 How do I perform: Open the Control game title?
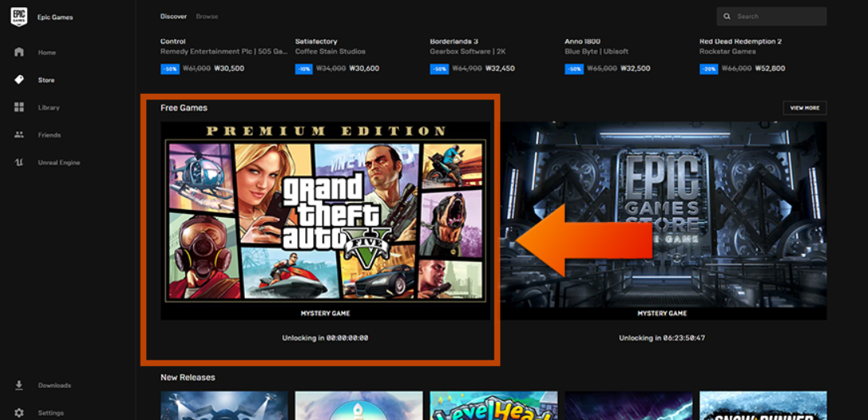(x=172, y=41)
